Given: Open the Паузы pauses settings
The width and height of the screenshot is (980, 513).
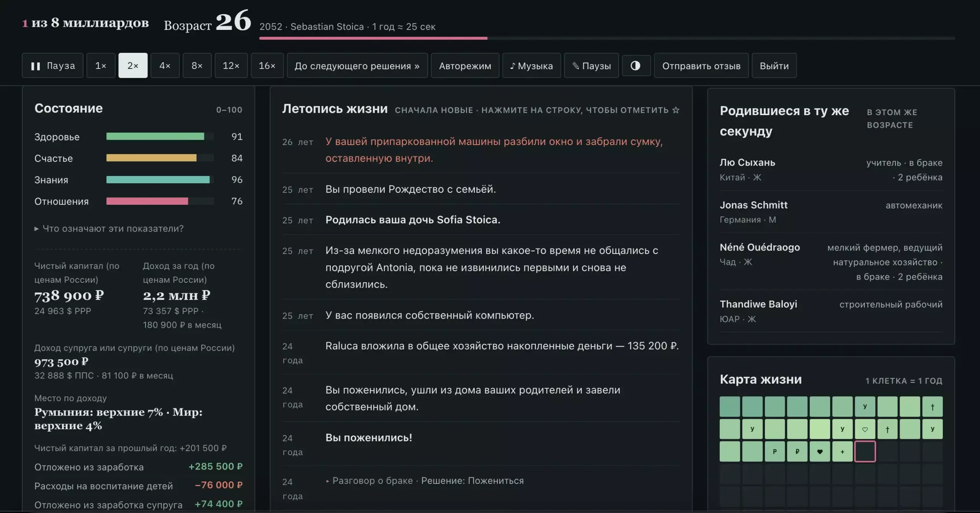Looking at the screenshot, I should click(x=591, y=66).
